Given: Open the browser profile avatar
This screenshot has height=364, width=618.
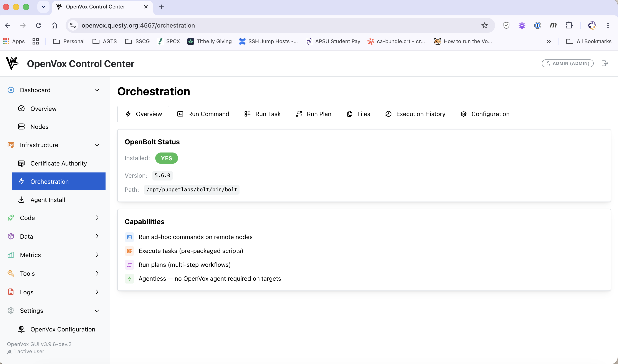Looking at the screenshot, I should [x=592, y=25].
